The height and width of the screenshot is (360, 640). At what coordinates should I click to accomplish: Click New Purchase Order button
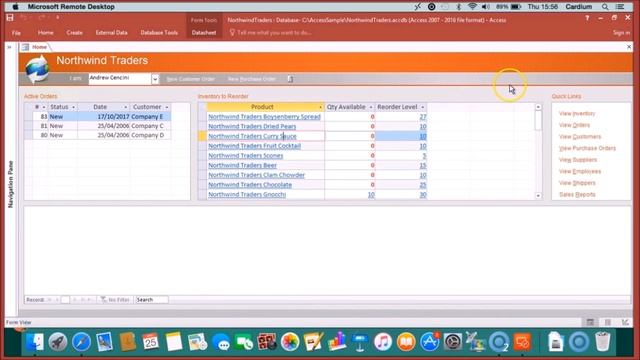(252, 79)
